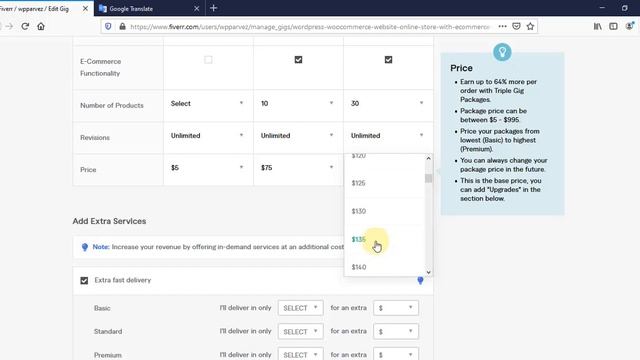Click the Price heading in tips panel

pos(461,68)
